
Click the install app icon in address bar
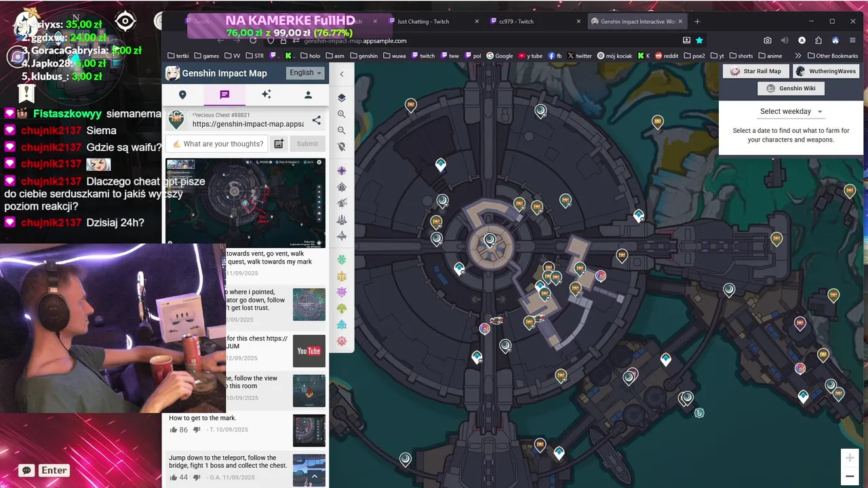coord(686,41)
